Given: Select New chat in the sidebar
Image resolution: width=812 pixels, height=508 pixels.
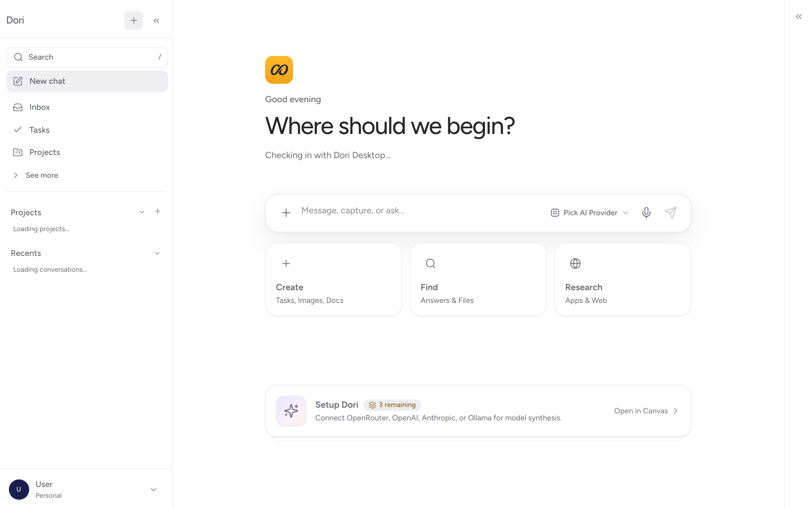Looking at the screenshot, I should tap(87, 81).
